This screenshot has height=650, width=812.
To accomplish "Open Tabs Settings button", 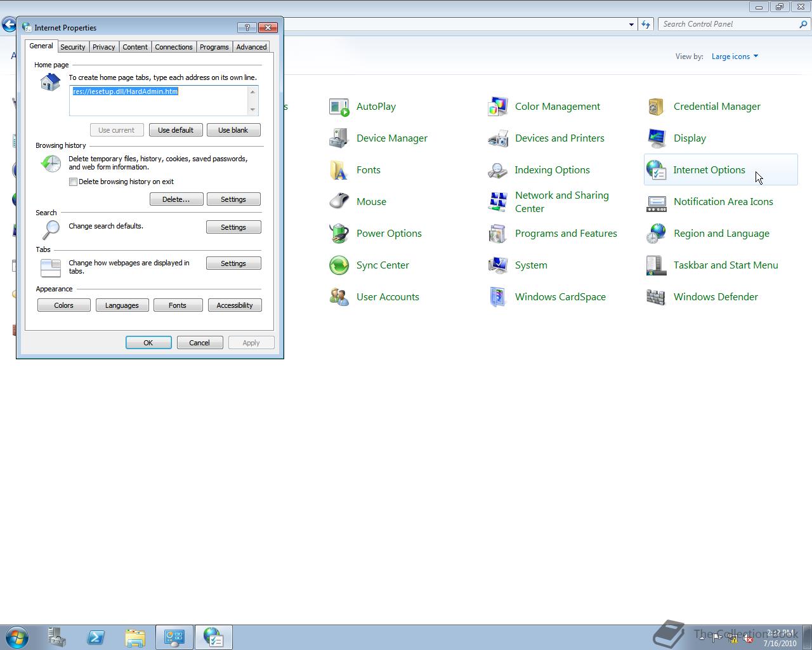I will tap(233, 263).
